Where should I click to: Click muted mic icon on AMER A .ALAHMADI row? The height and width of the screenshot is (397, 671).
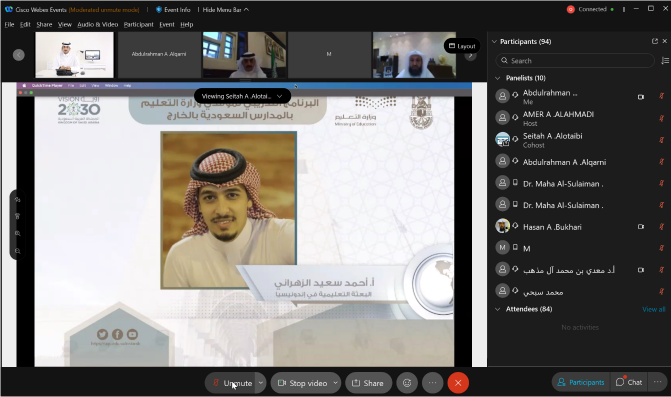(661, 118)
